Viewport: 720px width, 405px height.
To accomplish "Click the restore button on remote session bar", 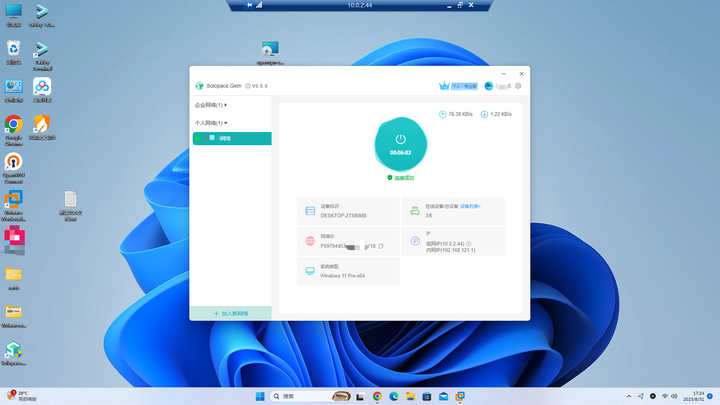I will [460, 5].
